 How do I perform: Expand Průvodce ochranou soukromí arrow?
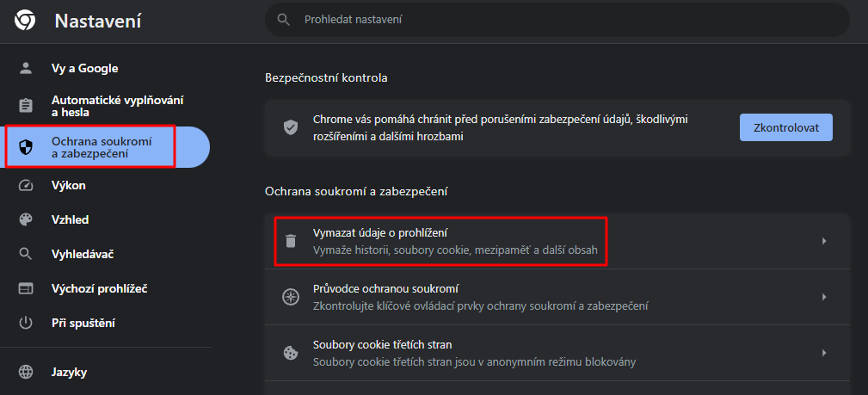pos(824,297)
